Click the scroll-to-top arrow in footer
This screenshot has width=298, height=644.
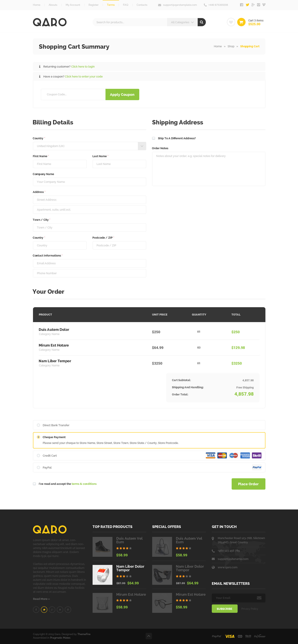[149, 636]
